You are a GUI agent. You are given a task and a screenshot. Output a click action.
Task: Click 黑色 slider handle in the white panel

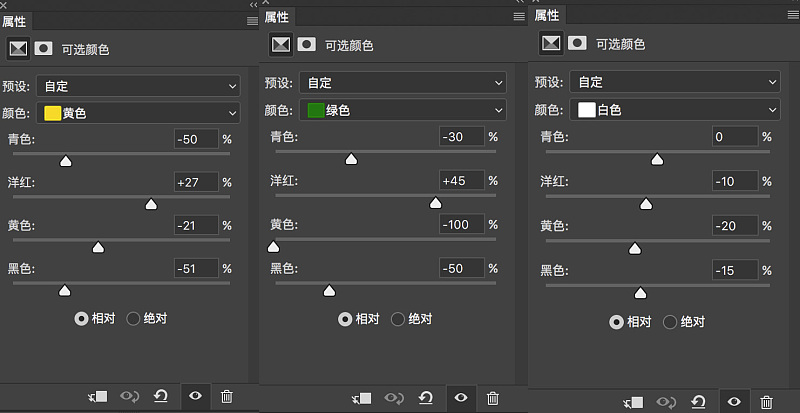coord(640,293)
